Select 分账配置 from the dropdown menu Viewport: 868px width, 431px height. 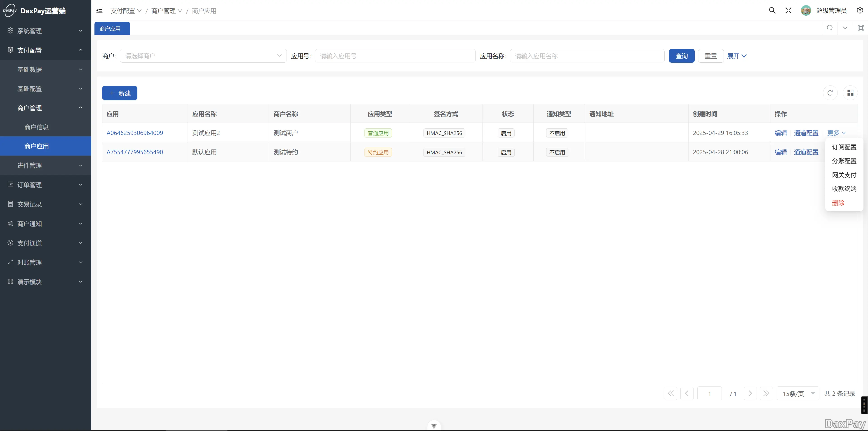click(x=844, y=161)
